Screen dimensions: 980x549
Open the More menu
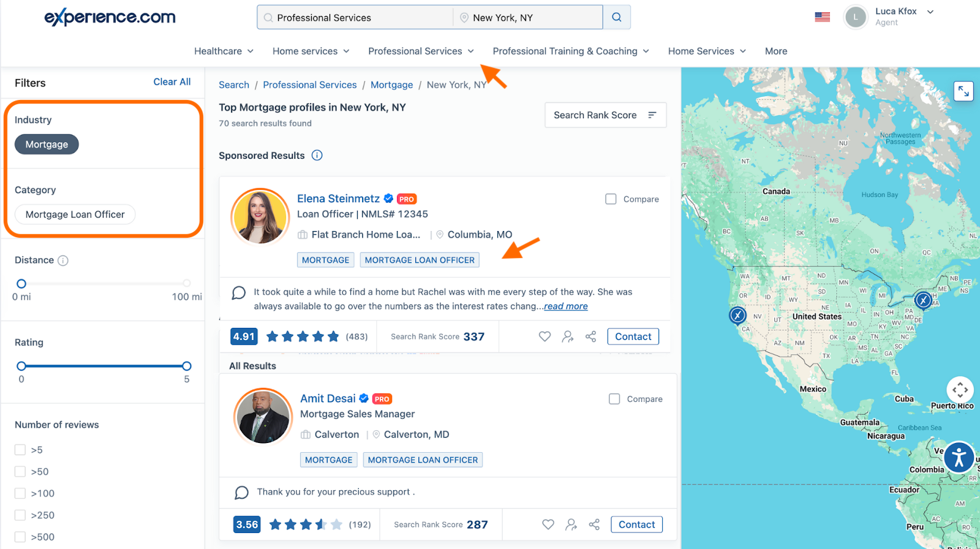[776, 51]
